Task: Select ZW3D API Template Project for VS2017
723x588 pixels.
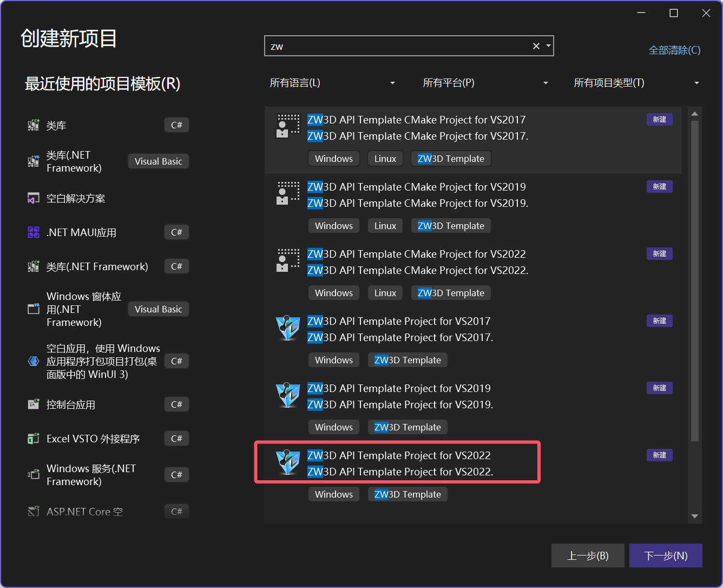Action: coord(473,341)
